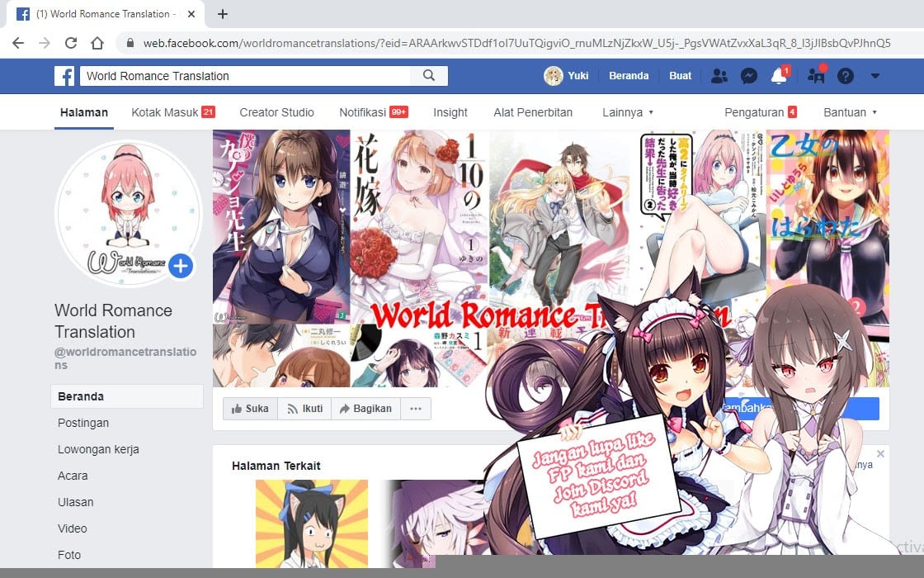The image size is (924, 578).
Task: Open the Messenger icon
Action: 748,76
